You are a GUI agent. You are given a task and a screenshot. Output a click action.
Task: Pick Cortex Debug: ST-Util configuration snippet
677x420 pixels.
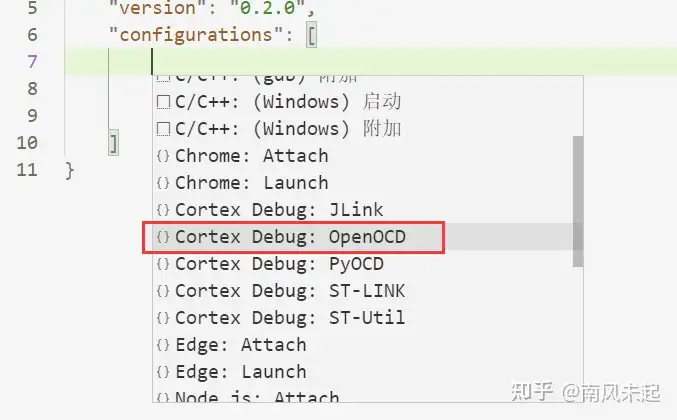click(290, 318)
